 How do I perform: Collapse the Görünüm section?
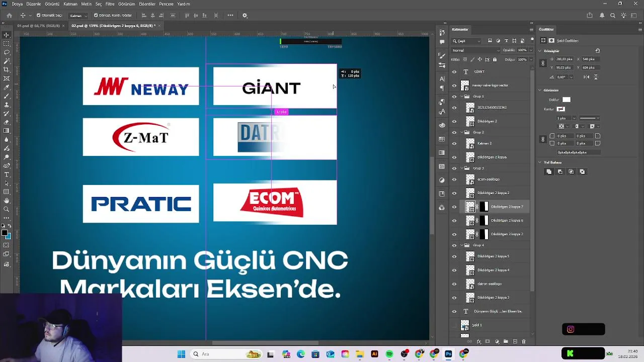(540, 90)
